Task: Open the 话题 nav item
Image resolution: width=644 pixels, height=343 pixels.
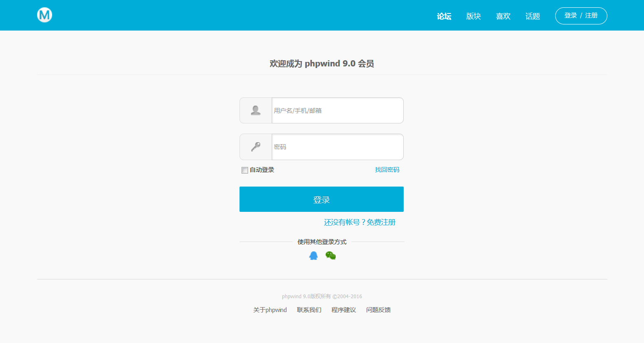Action: click(x=533, y=16)
